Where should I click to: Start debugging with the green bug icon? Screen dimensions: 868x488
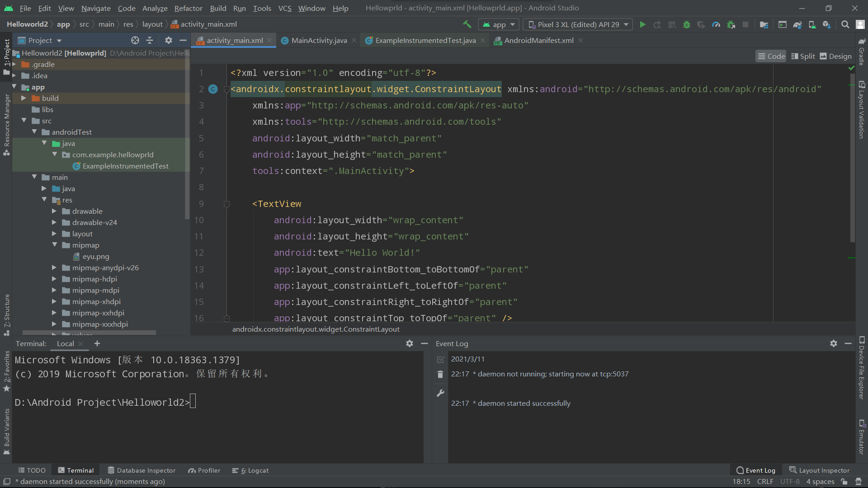[x=686, y=24]
